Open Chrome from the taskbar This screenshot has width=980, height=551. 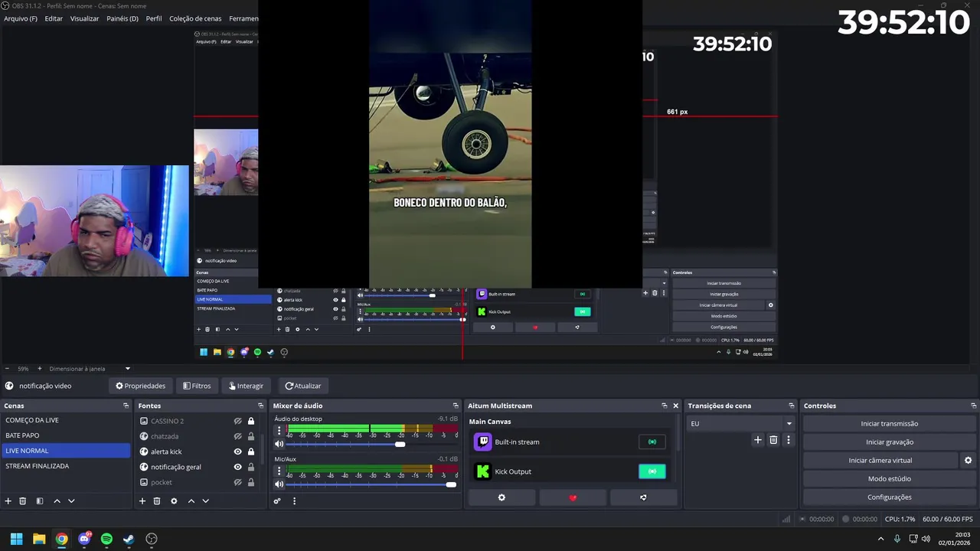point(61,539)
